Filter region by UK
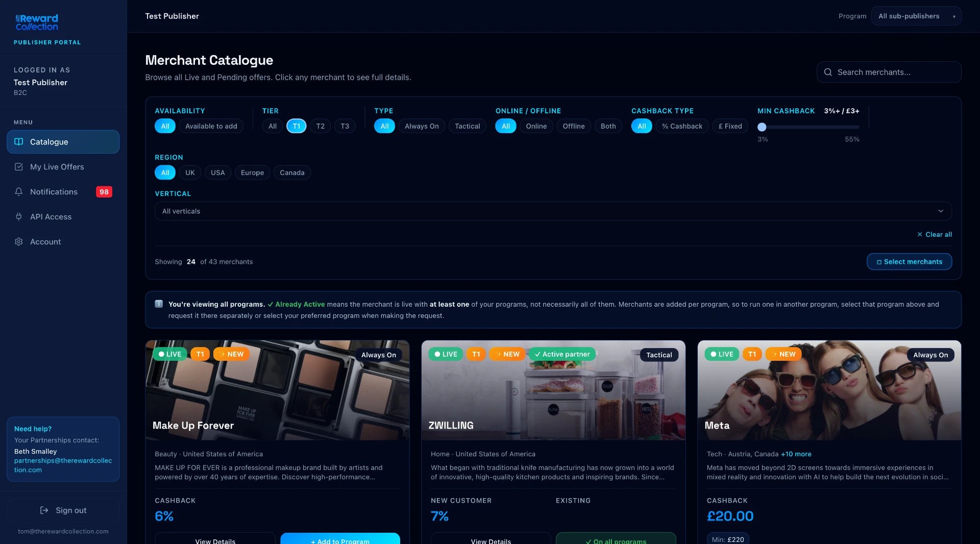This screenshot has width=980, height=544. click(190, 172)
